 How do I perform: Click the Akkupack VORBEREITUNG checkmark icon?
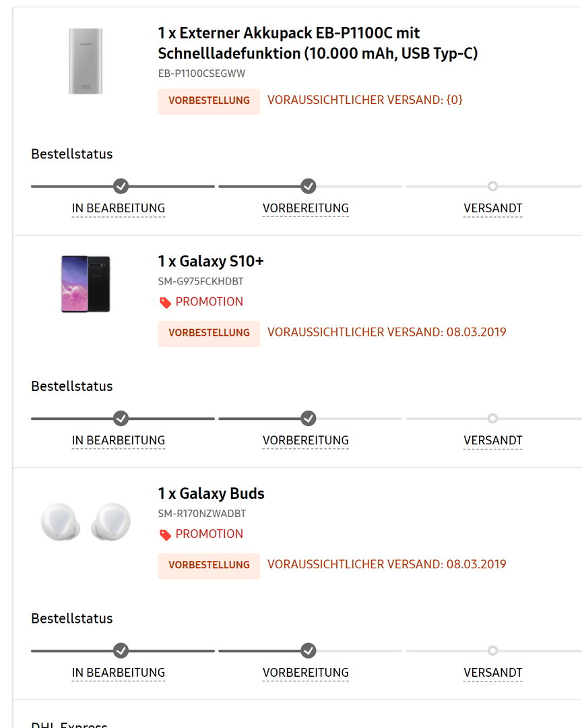pos(308,186)
